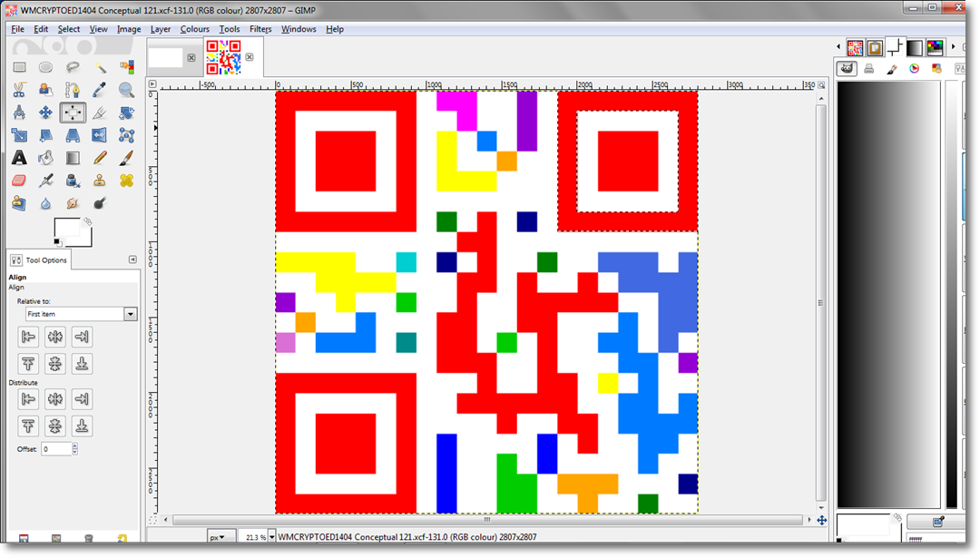
Task: Choose the Rotate tool
Action: click(126, 113)
